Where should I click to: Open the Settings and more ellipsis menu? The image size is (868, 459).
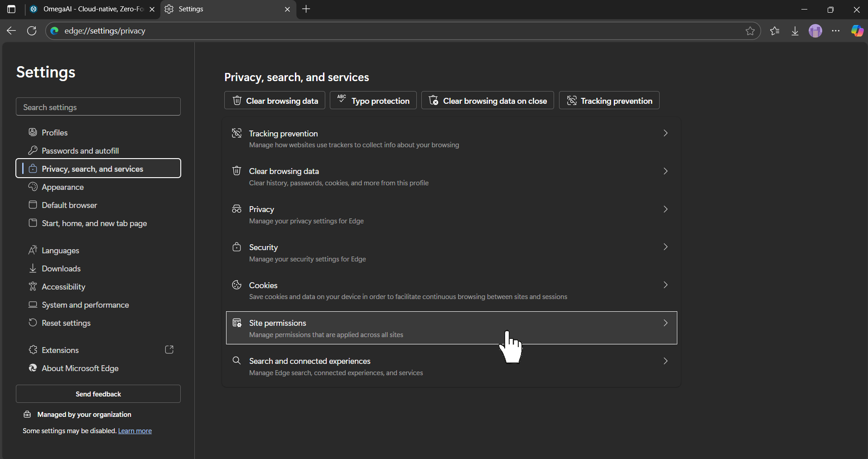tap(836, 31)
